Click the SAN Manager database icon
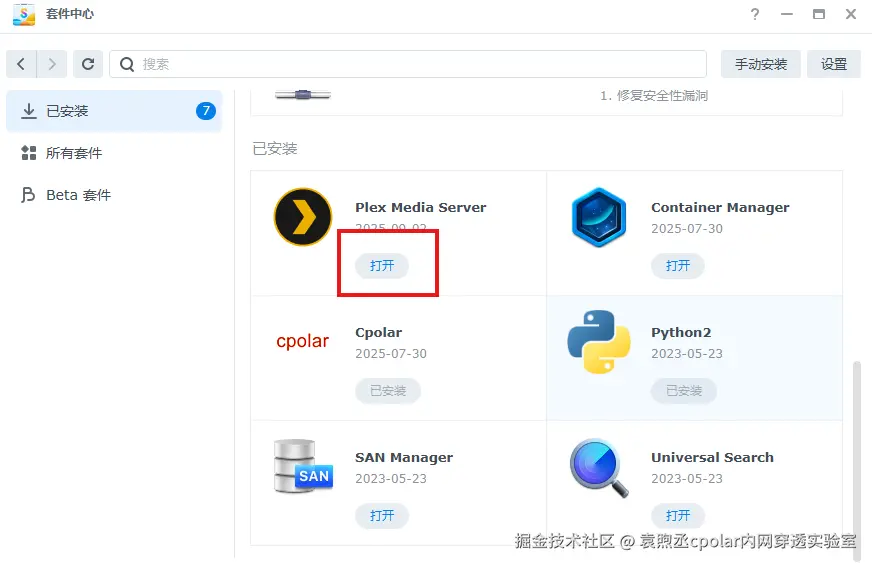 (303, 466)
